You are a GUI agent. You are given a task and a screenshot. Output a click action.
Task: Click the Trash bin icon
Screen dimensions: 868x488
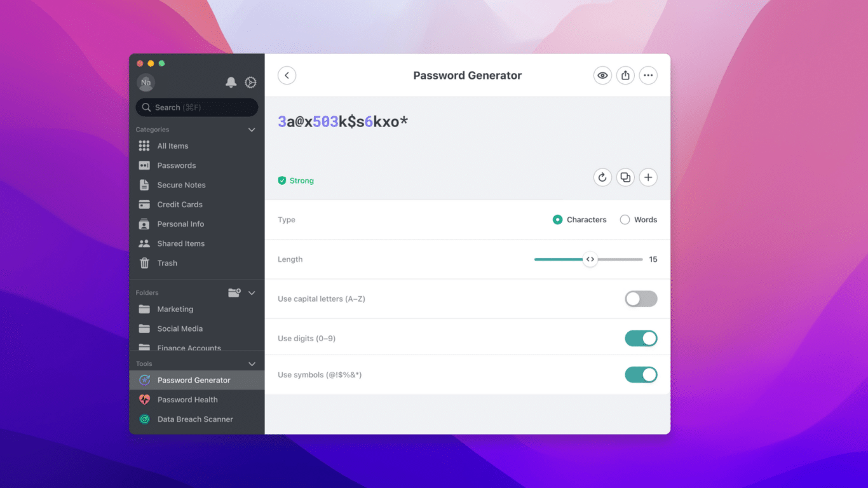[x=144, y=263]
